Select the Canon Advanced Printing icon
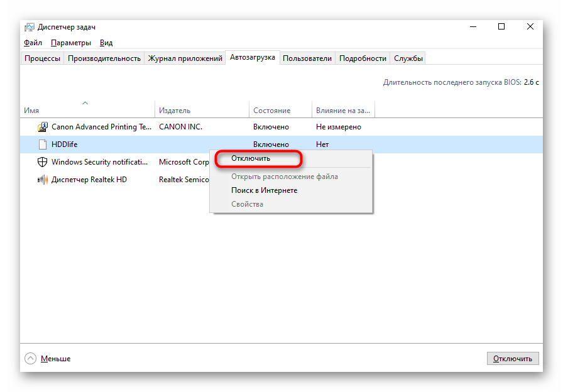Viewport: 563px width, 392px height. tap(43, 127)
